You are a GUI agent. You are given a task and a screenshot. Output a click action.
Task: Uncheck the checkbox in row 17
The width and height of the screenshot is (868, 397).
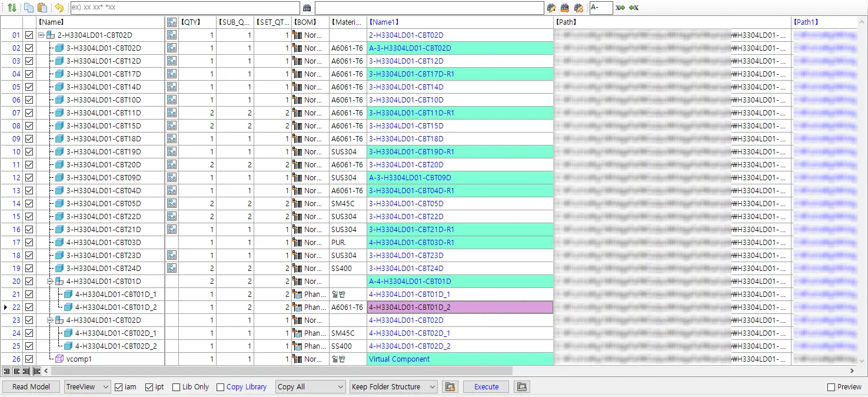(x=29, y=243)
